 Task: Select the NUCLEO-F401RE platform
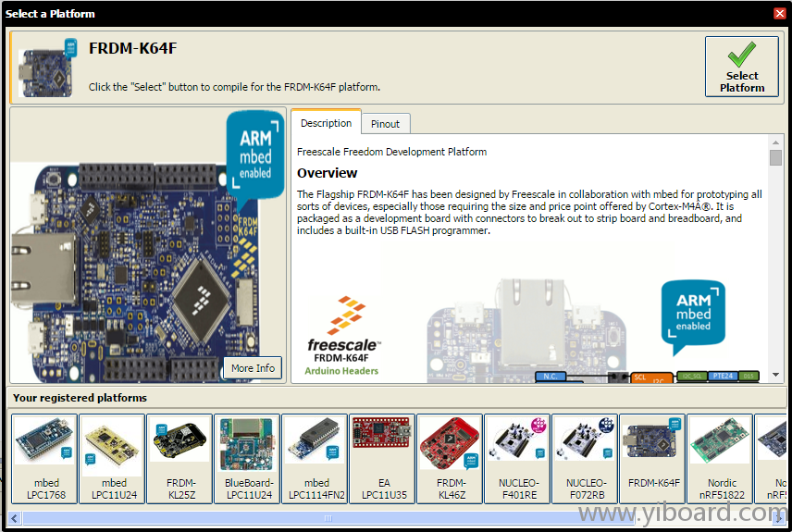point(518,459)
